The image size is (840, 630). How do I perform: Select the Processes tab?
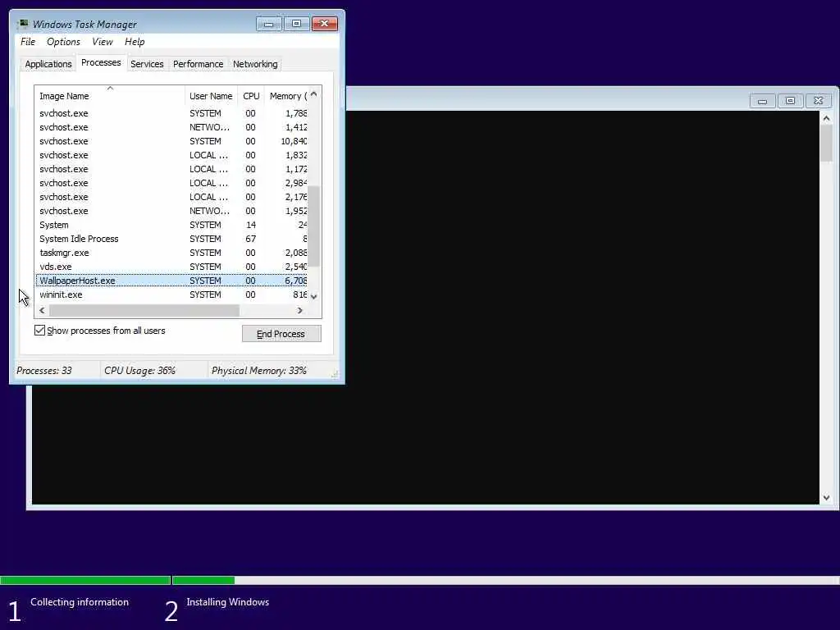pos(101,62)
